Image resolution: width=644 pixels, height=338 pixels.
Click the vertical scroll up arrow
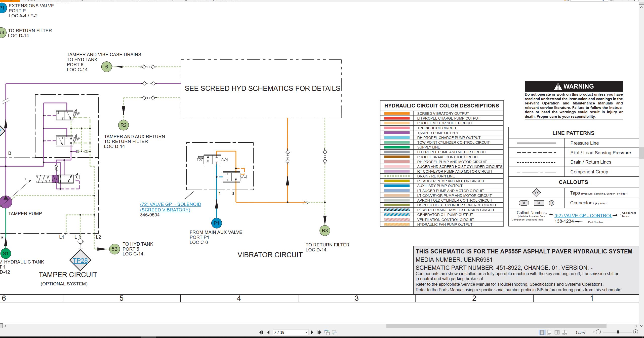pos(641,7)
